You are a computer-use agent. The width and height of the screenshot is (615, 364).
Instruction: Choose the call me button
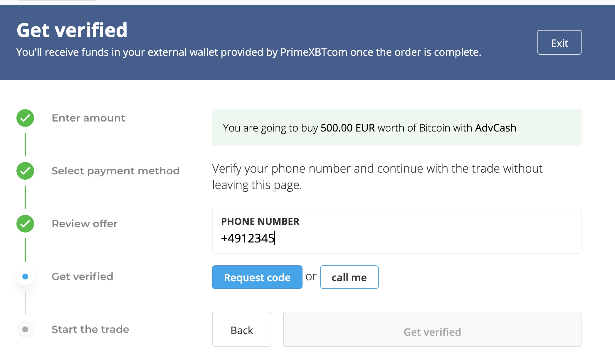coord(349,277)
